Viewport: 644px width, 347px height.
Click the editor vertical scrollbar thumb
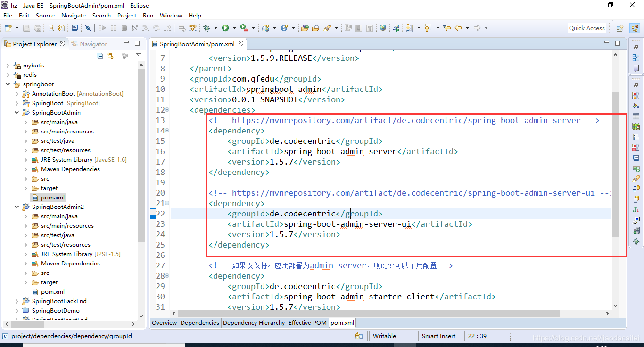point(615,164)
